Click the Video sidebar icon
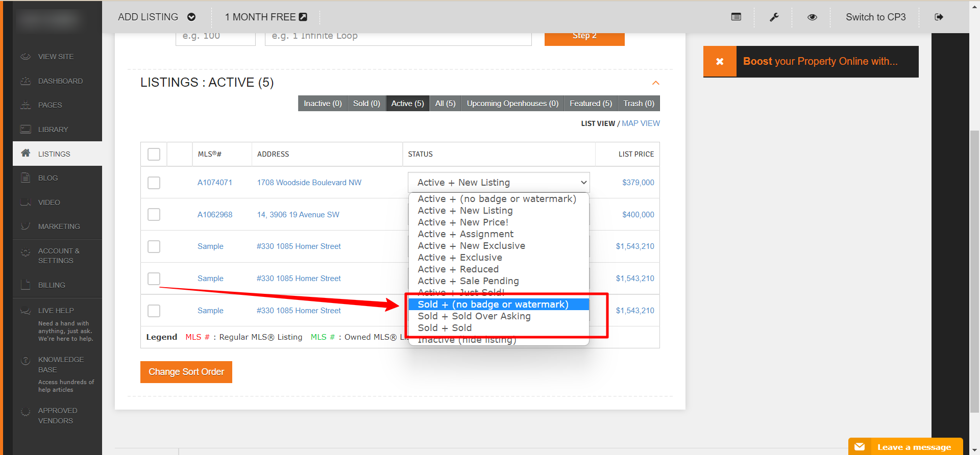The height and width of the screenshot is (455, 980). [x=26, y=203]
